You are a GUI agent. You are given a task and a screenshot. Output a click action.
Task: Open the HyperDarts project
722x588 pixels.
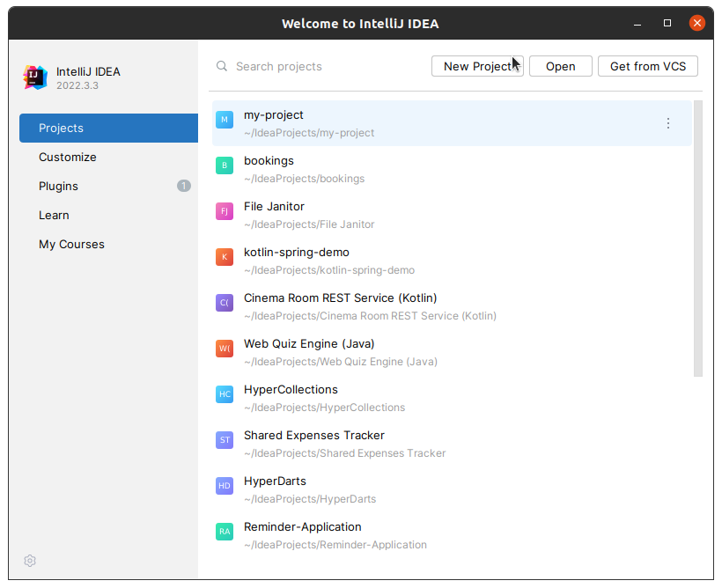[x=452, y=489]
